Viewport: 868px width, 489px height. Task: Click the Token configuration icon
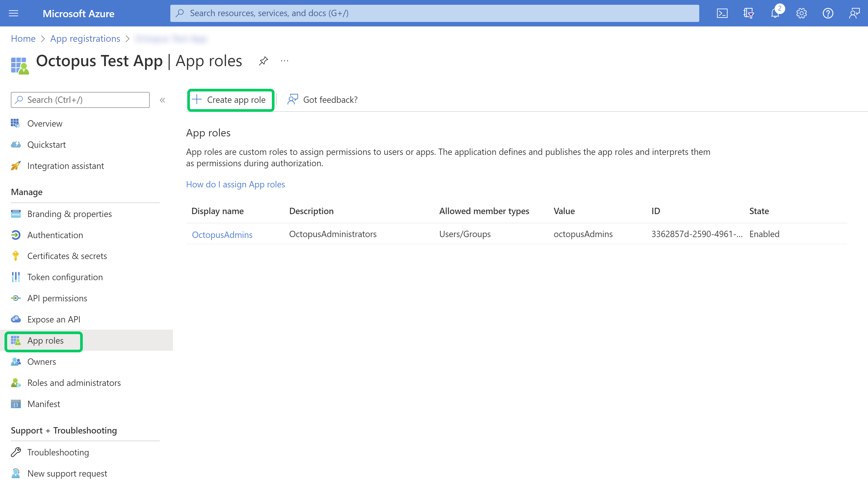click(16, 276)
